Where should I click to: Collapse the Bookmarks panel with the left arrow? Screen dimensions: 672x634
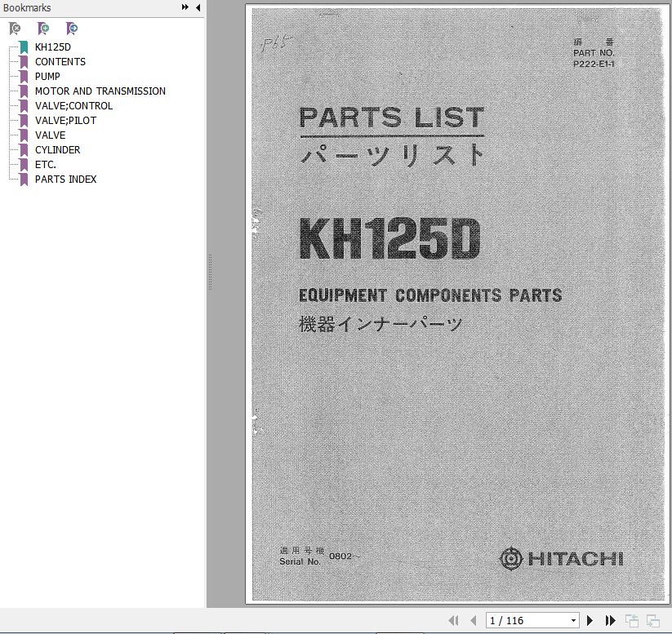(198, 7)
